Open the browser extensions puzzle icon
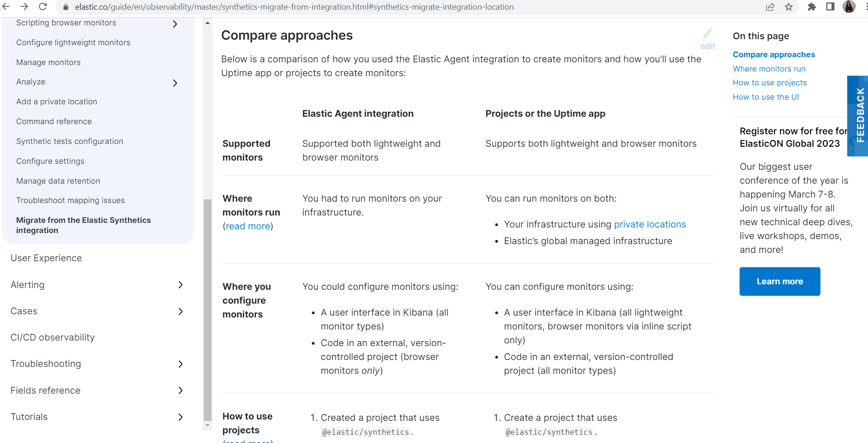The image size is (868, 443). tap(812, 7)
